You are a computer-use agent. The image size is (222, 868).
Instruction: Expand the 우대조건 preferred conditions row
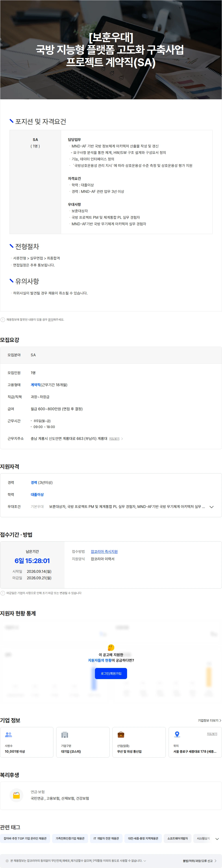tap(212, 507)
